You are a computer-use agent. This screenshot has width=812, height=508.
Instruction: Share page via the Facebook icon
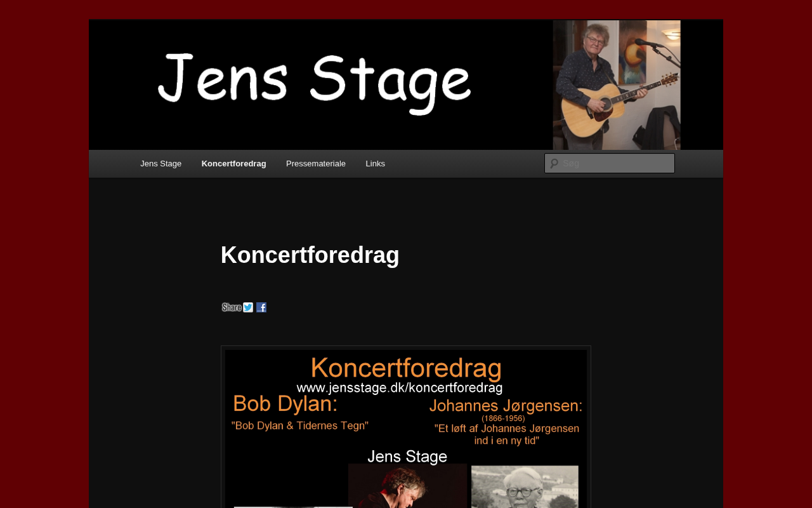tap(261, 307)
